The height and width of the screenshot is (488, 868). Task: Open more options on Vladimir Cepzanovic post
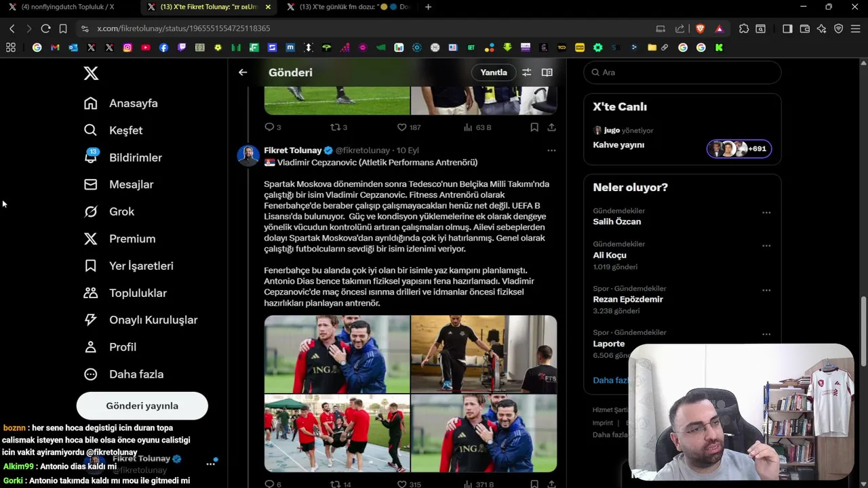tap(551, 150)
